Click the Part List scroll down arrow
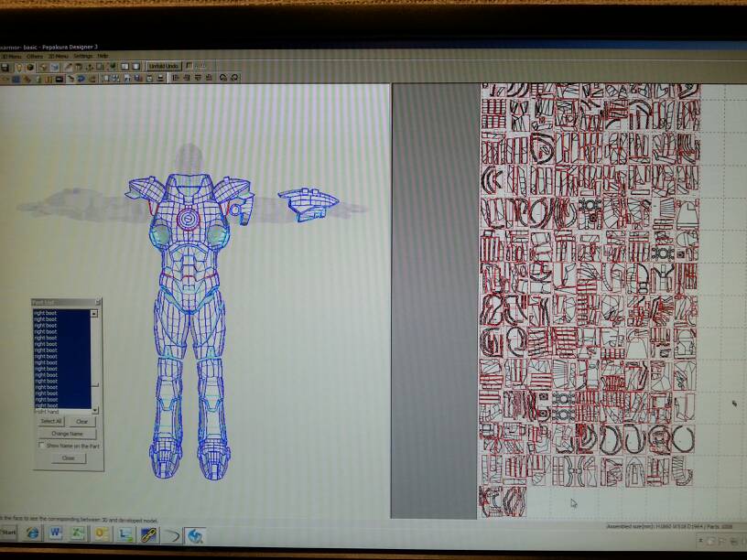The width and height of the screenshot is (747, 560). [x=95, y=410]
